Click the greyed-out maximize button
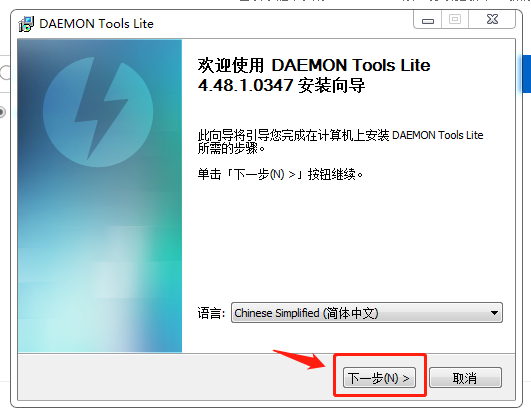The image size is (531, 416). [x=455, y=19]
